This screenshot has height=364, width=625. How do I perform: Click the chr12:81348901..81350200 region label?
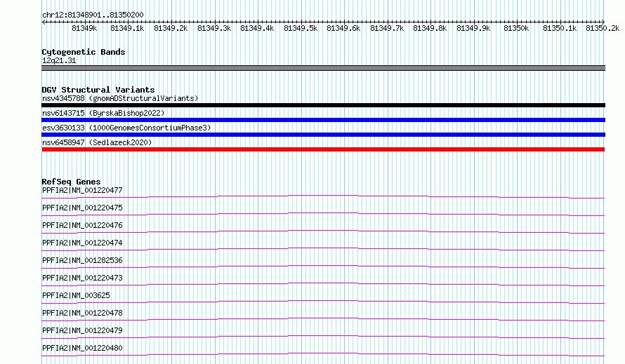click(x=93, y=15)
